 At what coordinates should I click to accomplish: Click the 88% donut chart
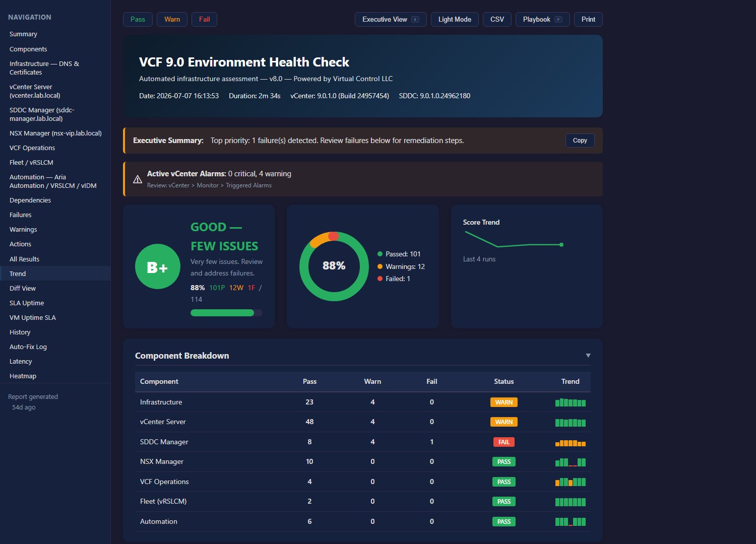(x=334, y=266)
